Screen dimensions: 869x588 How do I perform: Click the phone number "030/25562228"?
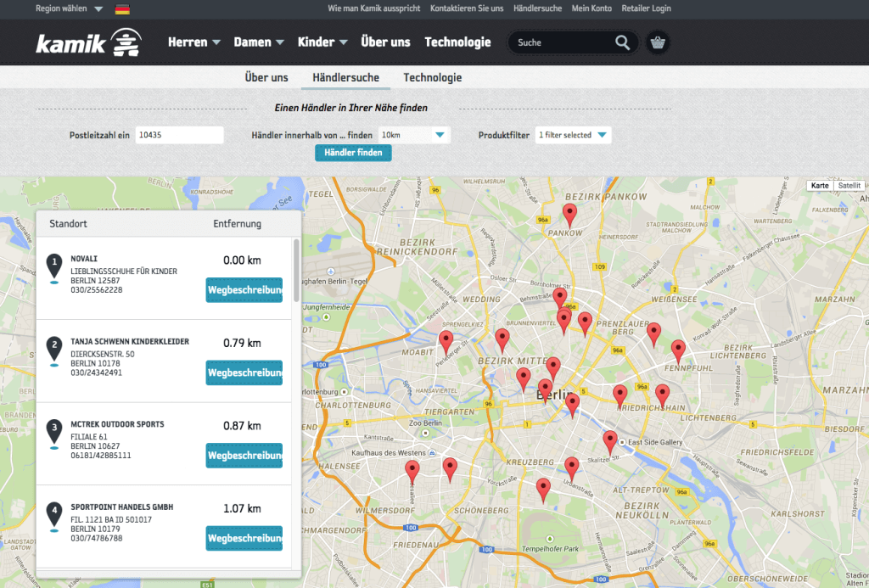point(97,290)
